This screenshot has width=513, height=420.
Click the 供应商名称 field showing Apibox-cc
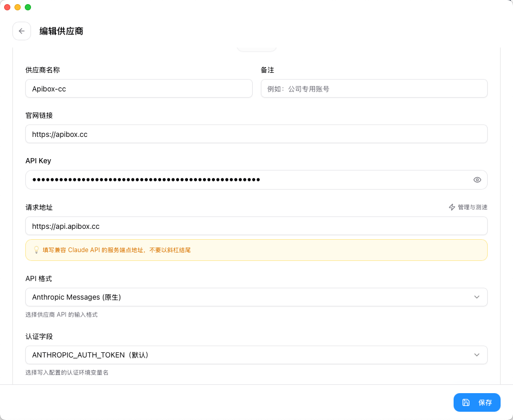tap(138, 88)
